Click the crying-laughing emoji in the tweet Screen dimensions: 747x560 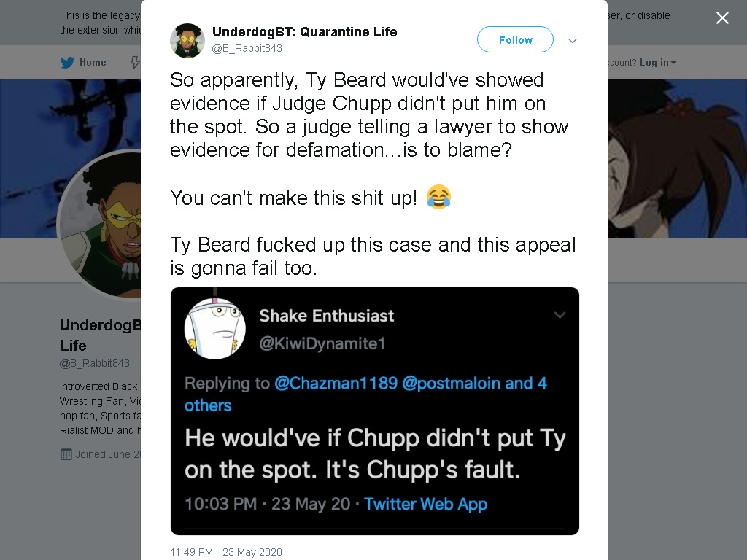click(438, 197)
